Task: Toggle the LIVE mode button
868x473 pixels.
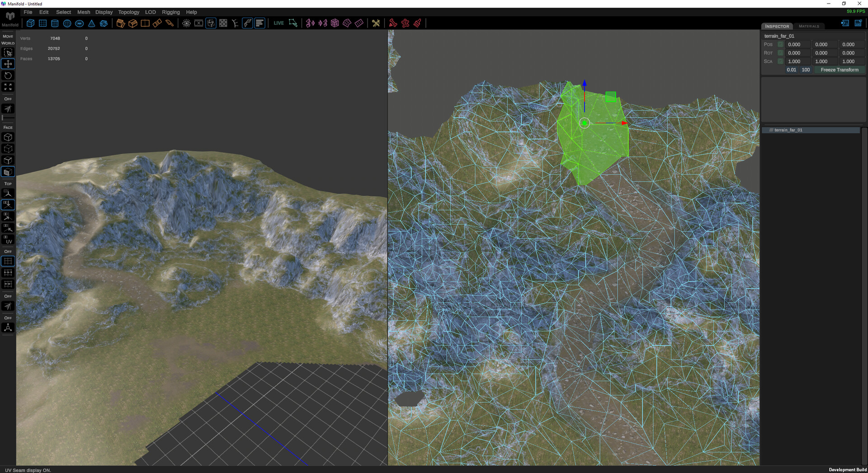Action: coord(278,23)
